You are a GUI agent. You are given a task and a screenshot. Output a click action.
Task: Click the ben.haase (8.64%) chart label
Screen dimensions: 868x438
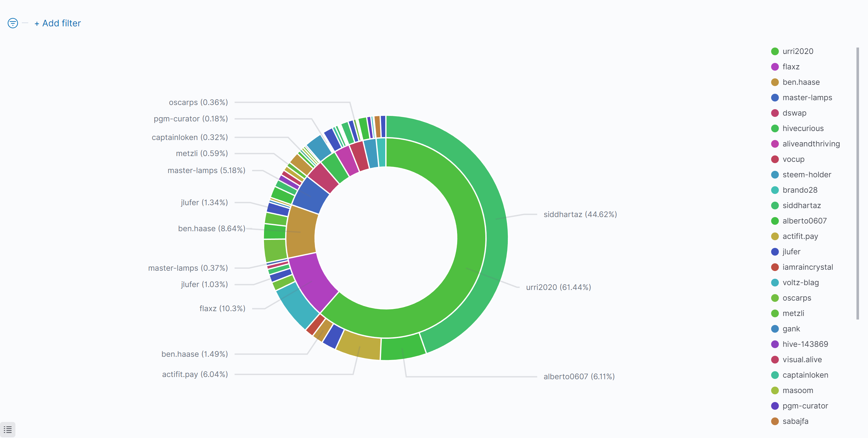(211, 228)
